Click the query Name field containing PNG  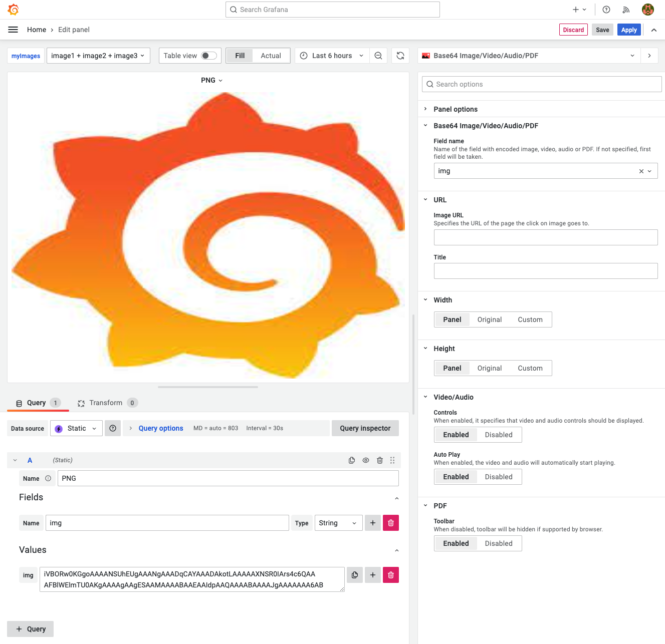[x=228, y=478]
